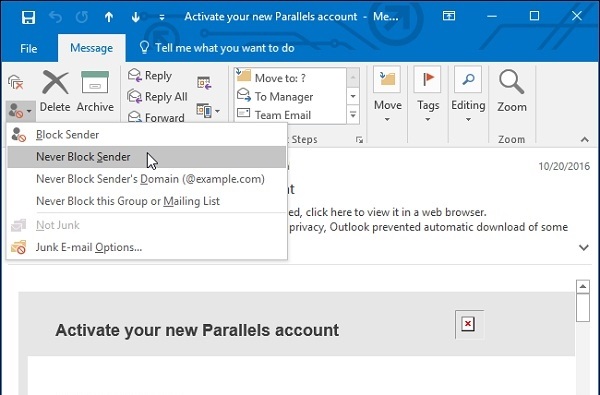Screen dimensions: 600x395
Task: Select the Message ribbon tab
Action: (x=91, y=48)
